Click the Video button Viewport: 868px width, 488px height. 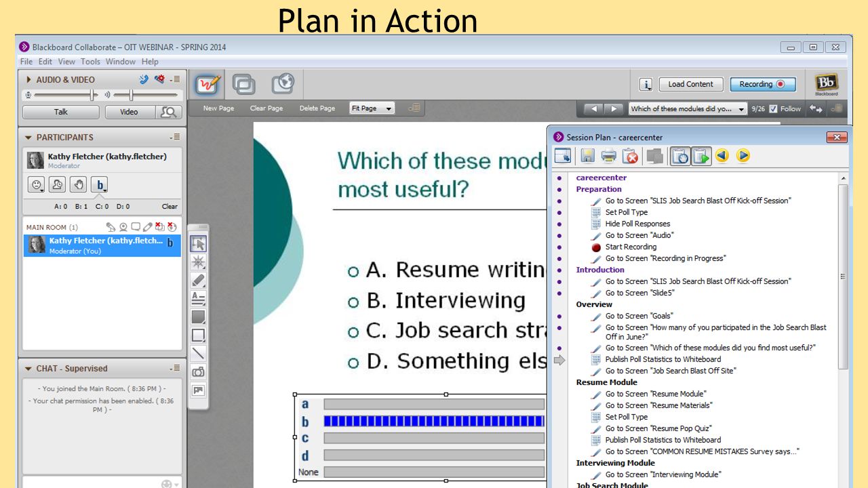pos(129,112)
